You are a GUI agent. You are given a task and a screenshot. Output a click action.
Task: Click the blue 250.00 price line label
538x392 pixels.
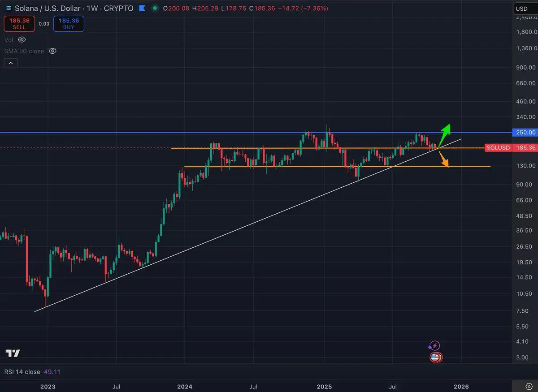tap(525, 133)
